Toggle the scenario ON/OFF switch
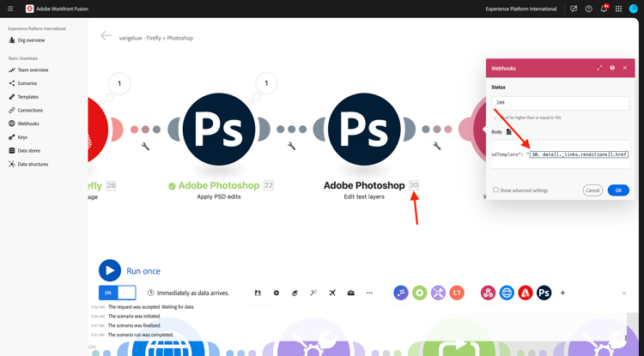 tap(118, 293)
